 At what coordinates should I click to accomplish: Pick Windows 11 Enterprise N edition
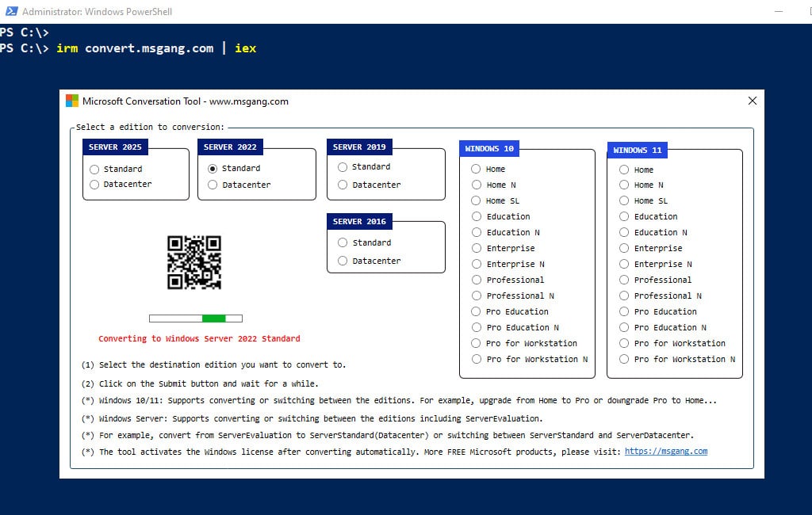624,264
